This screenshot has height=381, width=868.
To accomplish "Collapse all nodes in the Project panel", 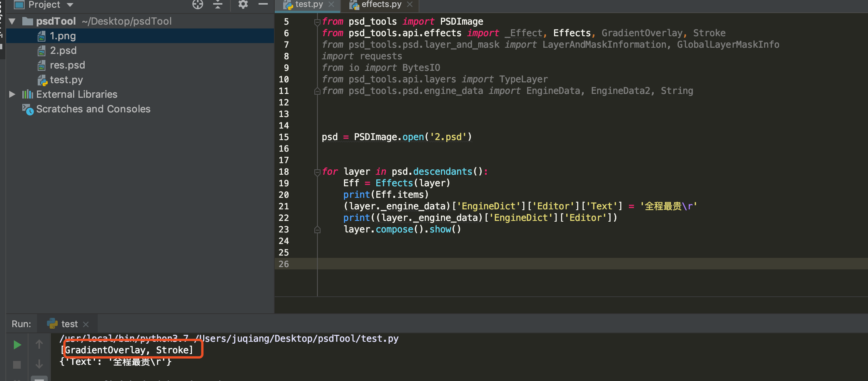I will (x=217, y=5).
